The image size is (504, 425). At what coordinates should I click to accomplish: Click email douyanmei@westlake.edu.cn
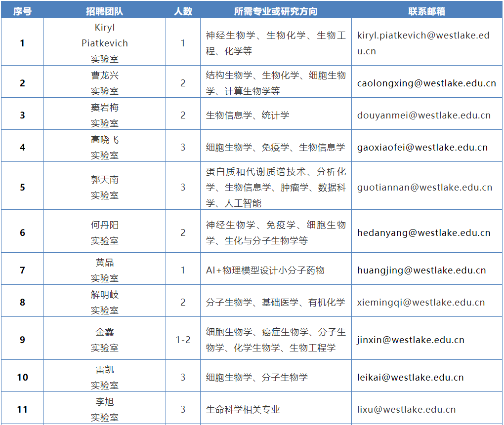424,115
